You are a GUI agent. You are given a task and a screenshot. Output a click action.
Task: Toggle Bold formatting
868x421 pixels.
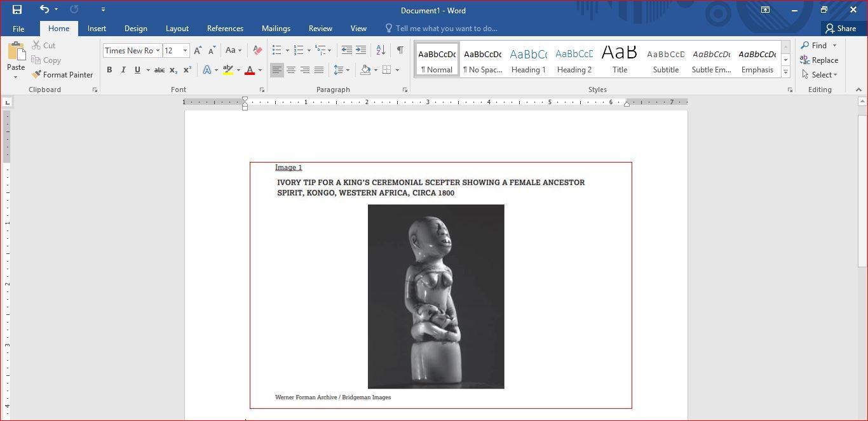coord(109,70)
